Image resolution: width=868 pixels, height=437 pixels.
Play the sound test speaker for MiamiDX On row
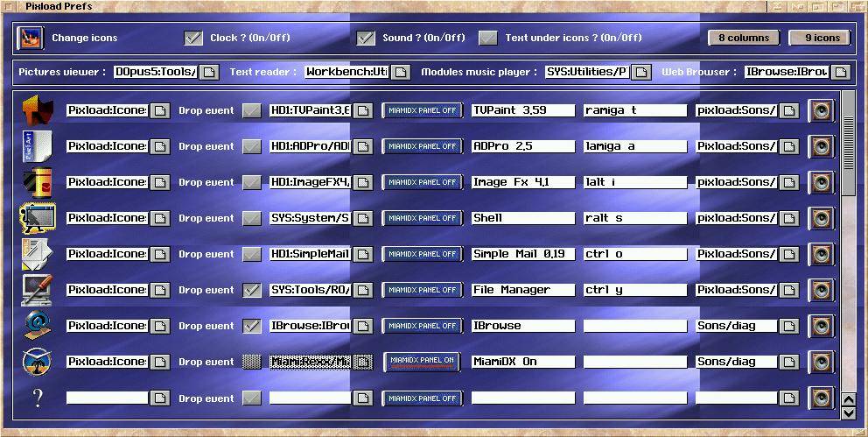click(821, 363)
